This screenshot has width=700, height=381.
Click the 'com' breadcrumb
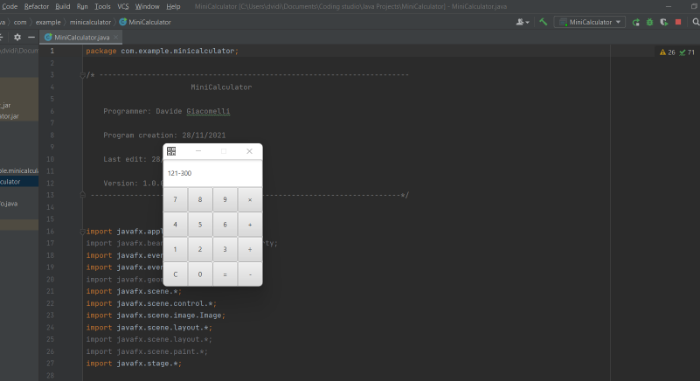click(x=20, y=22)
